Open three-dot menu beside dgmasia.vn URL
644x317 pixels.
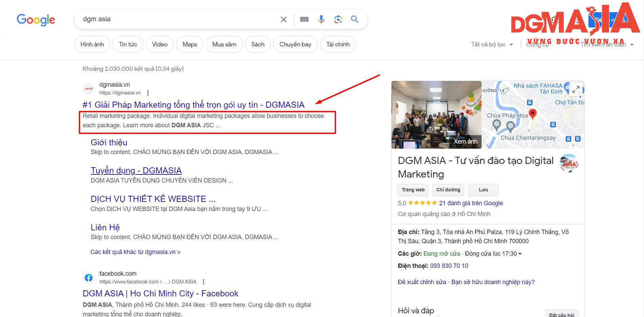tap(148, 93)
